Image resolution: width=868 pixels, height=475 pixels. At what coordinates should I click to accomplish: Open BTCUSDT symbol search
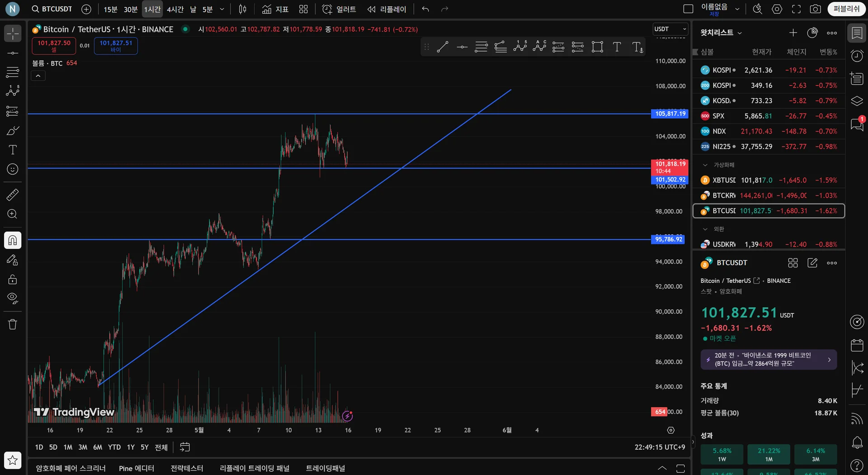click(52, 9)
